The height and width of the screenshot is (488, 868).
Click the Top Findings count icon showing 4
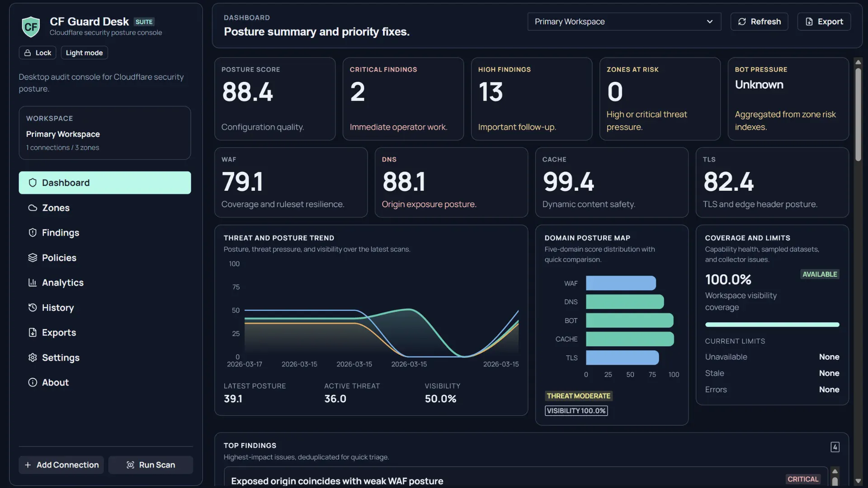[x=835, y=447]
